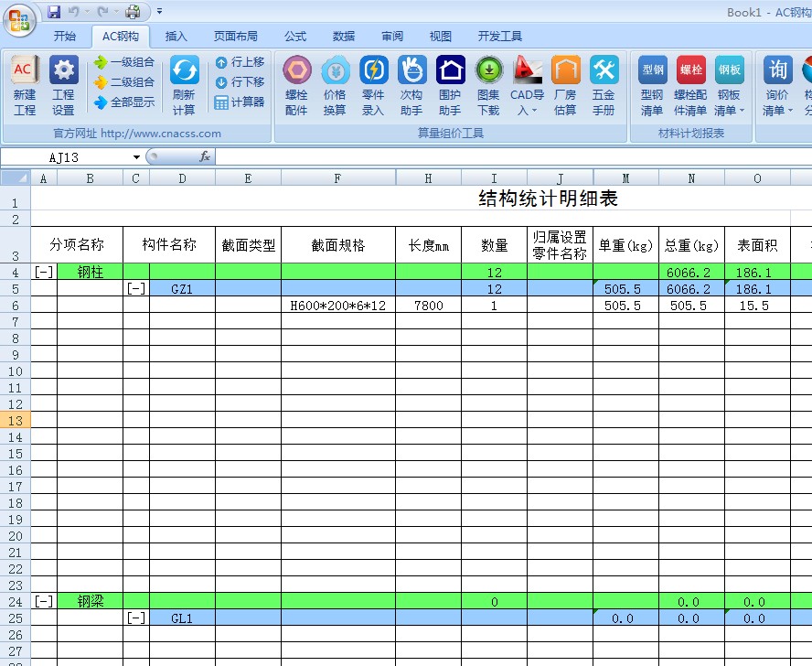Apply 二级组合 grouping
812x666 pixels.
pos(124,82)
